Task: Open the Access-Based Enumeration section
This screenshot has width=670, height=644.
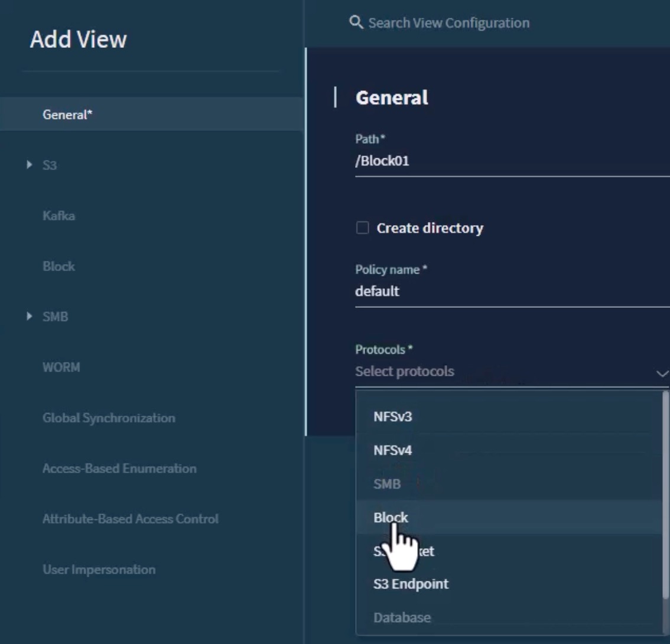Action: point(119,469)
